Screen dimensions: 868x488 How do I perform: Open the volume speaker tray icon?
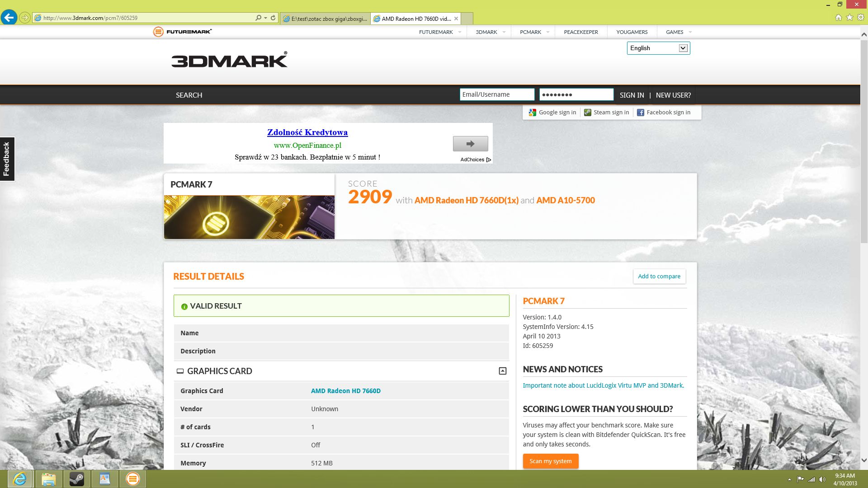[x=822, y=479]
